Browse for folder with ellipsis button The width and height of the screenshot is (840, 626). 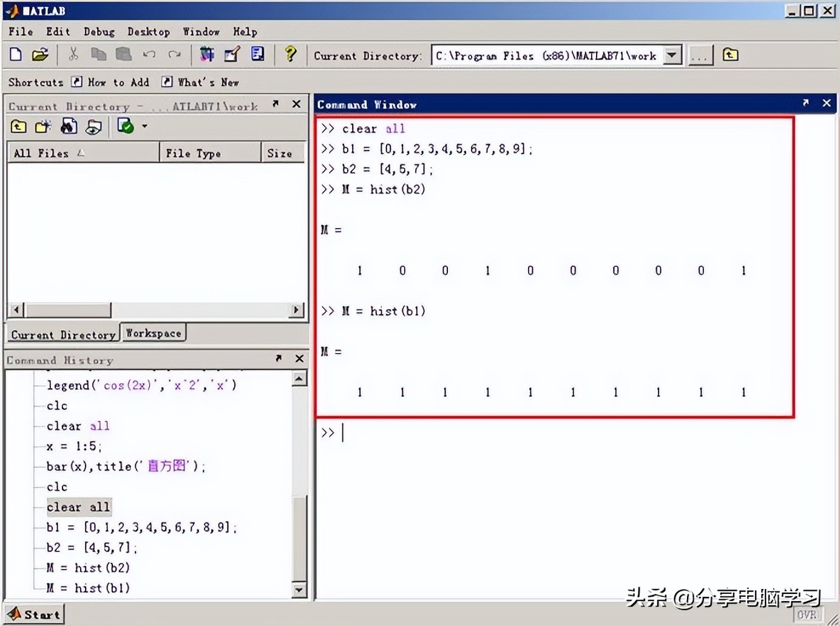point(700,56)
